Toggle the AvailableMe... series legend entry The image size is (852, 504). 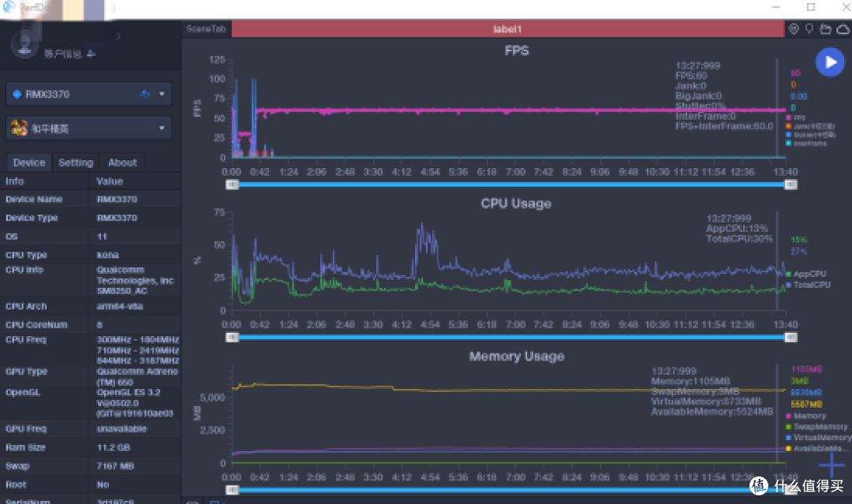(x=816, y=449)
